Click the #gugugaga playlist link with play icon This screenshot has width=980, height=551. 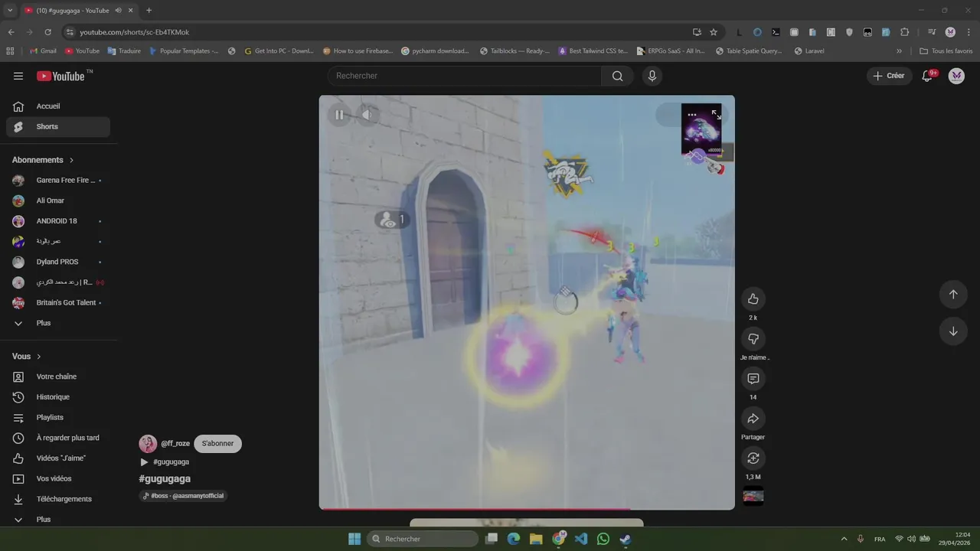[165, 462]
